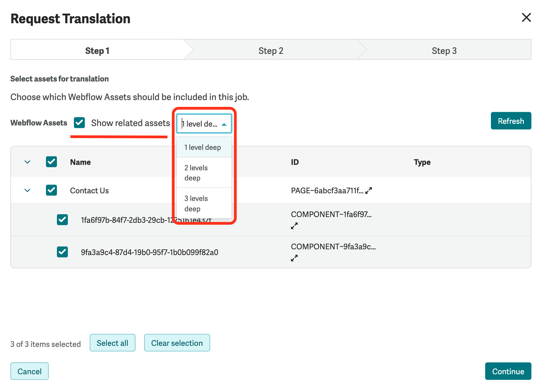Click the COMPONENT~1fa6f97 ID text
The image size is (544, 392).
[x=331, y=214]
